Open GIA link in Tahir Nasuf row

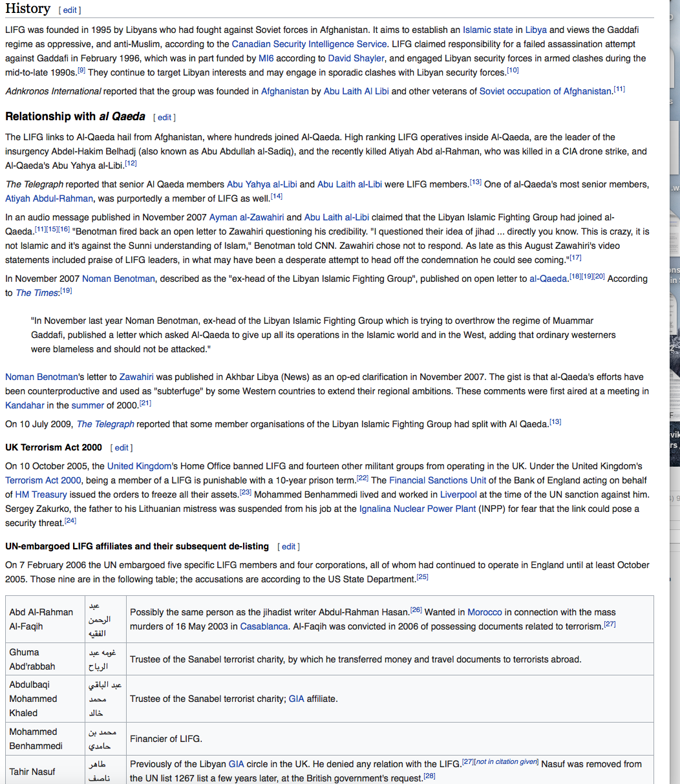[237, 764]
